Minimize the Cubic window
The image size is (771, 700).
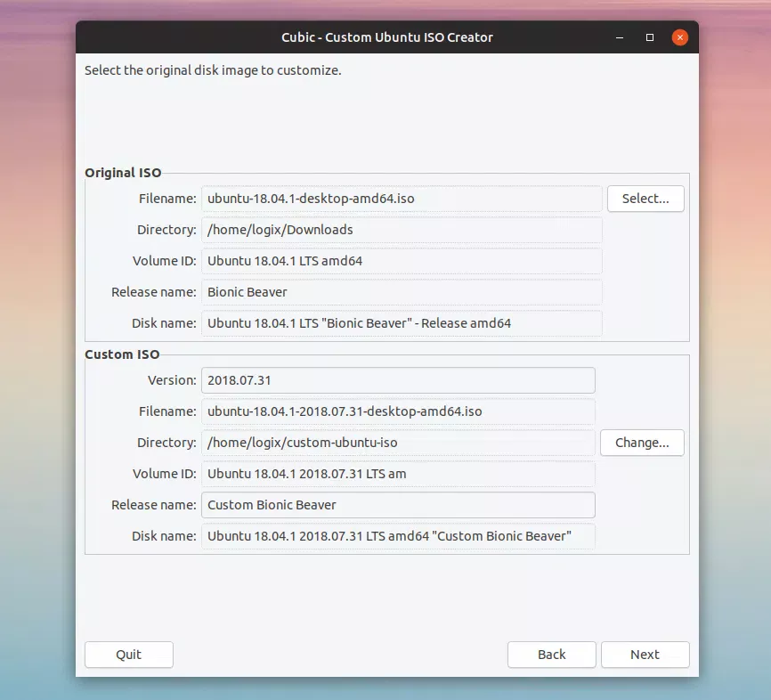point(620,37)
